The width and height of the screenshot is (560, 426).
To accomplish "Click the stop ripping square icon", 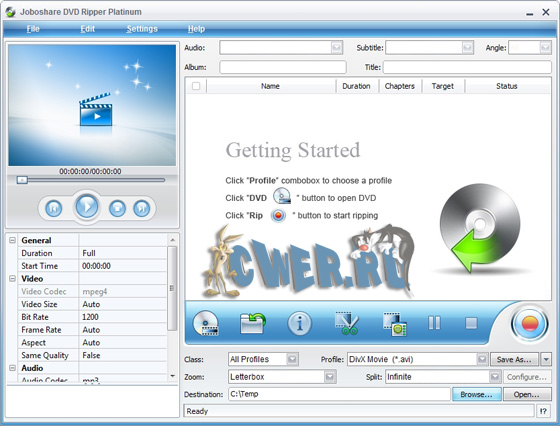I will pos(471,324).
